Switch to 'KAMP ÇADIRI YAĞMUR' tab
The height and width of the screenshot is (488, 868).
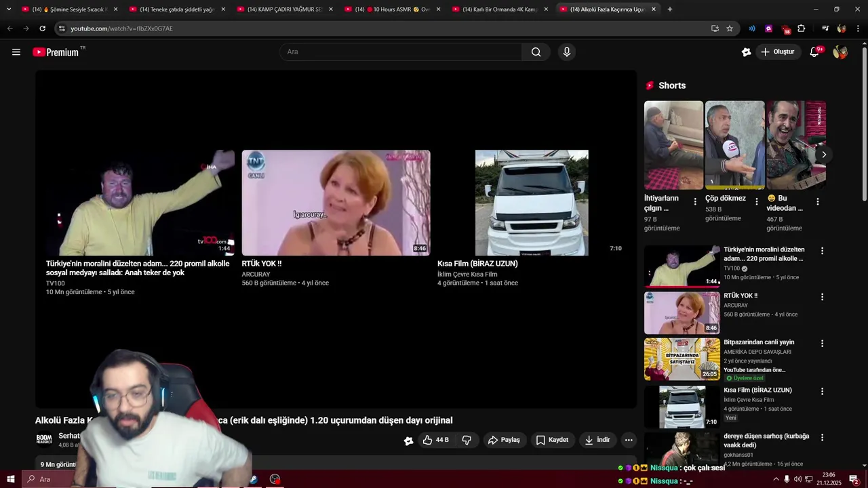[285, 9]
